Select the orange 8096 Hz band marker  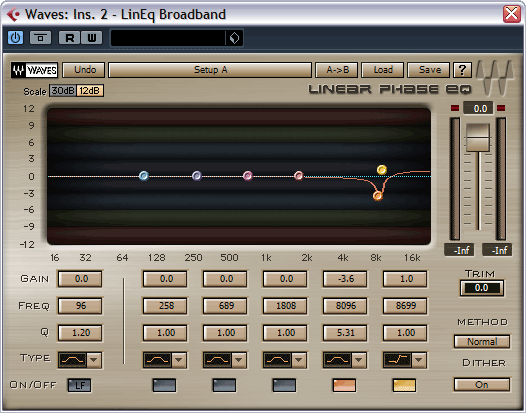tap(378, 195)
